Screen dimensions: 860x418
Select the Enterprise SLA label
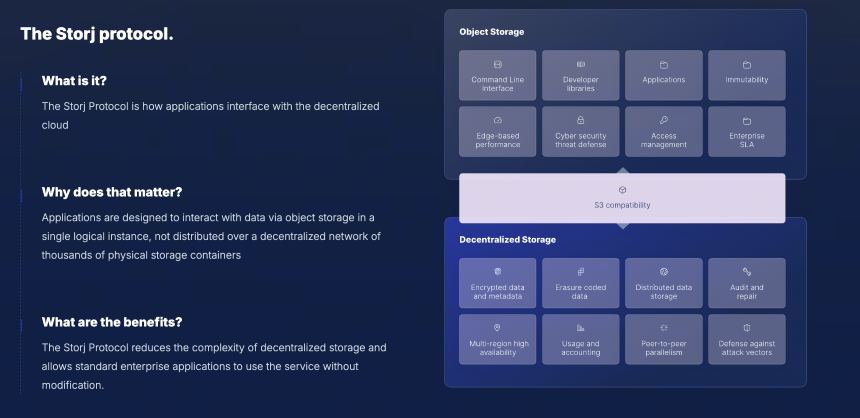[746, 140]
